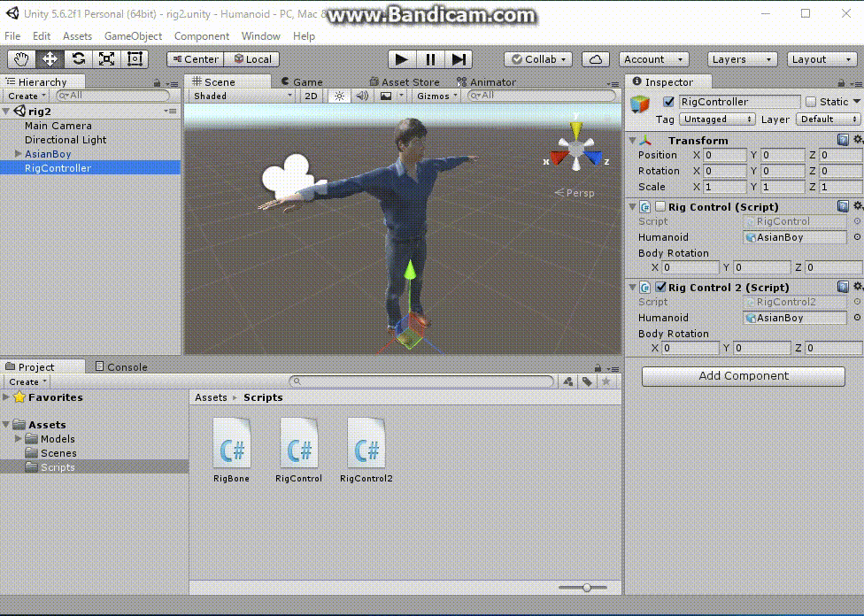Click the Collab button

pyautogui.click(x=538, y=59)
